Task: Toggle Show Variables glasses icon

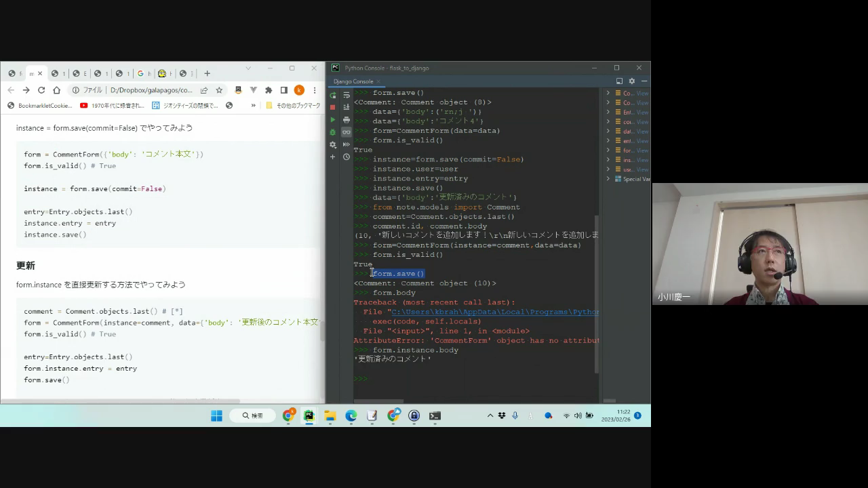Action: point(347,132)
